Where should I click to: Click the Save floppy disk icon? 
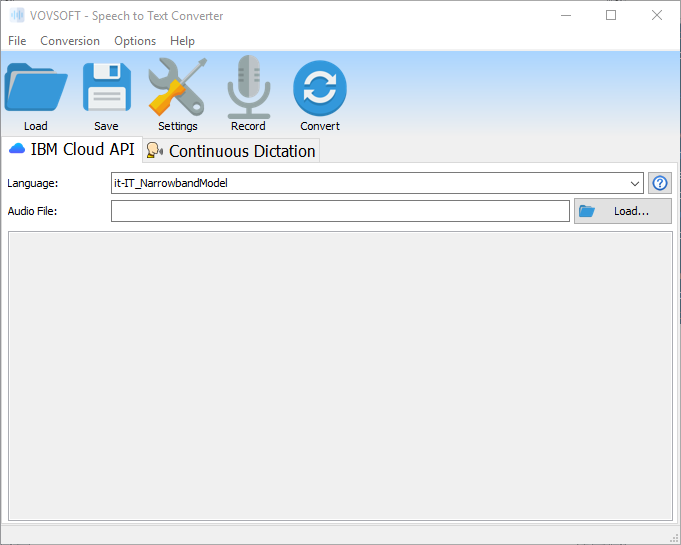(x=107, y=87)
